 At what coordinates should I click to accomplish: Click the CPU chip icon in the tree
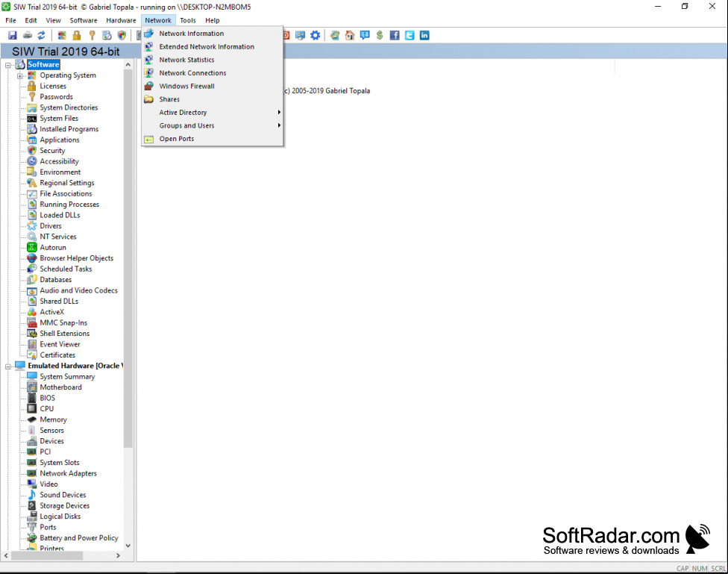tap(31, 408)
